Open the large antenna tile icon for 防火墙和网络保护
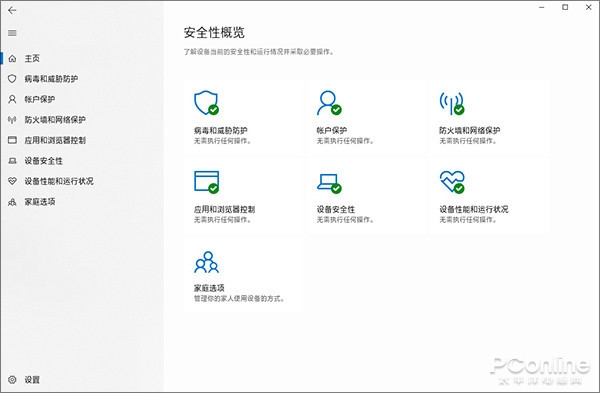The image size is (600, 393). coord(452,103)
